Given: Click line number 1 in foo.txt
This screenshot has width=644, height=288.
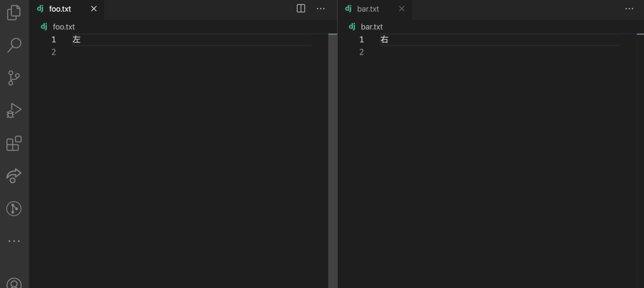Looking at the screenshot, I should [x=54, y=40].
